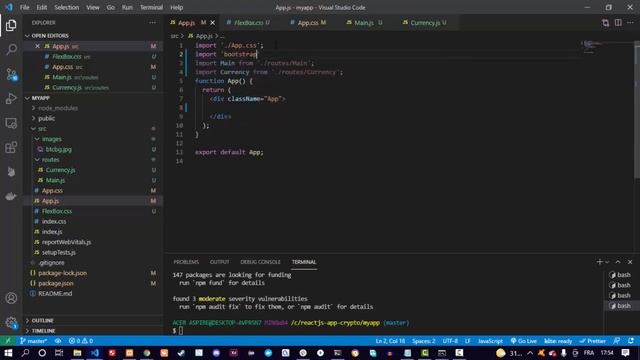Open Task View on the taskbar
Screen dimensions: 640x360
click(x=59, y=353)
